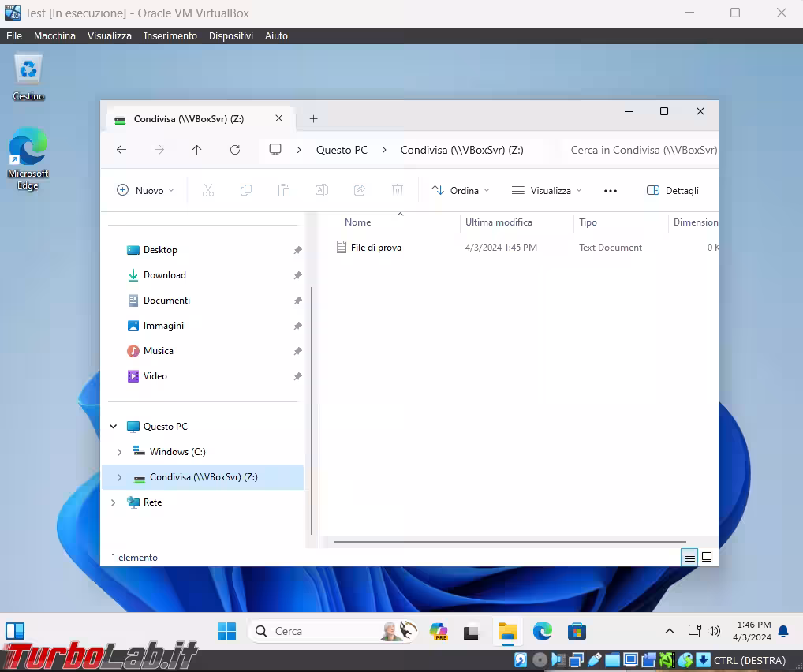Switch to large icons view layout
803x672 pixels.
pos(707,557)
